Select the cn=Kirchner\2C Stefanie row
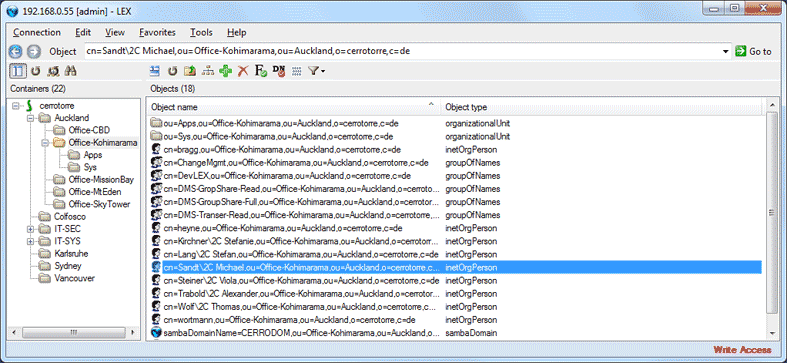The width and height of the screenshot is (787, 363). [x=456, y=241]
